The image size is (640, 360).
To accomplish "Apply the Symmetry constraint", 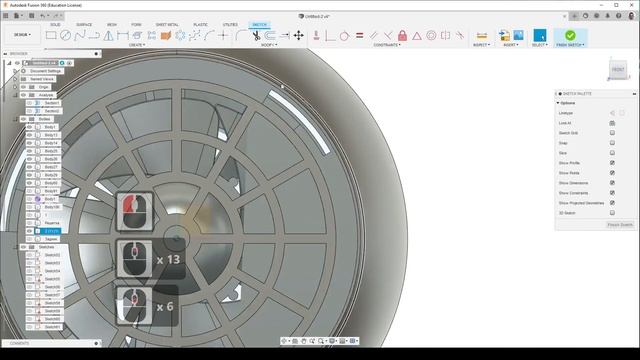I will (445, 36).
